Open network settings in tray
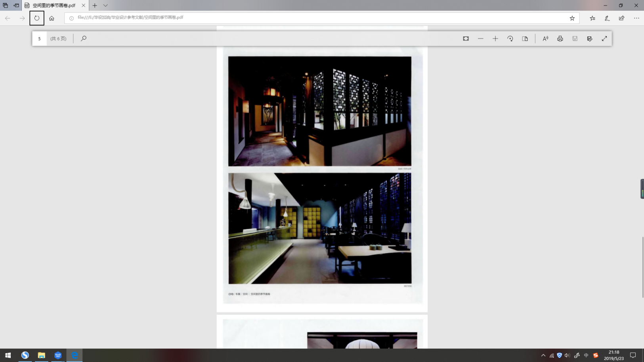The width and height of the screenshot is (644, 362). tap(551, 355)
